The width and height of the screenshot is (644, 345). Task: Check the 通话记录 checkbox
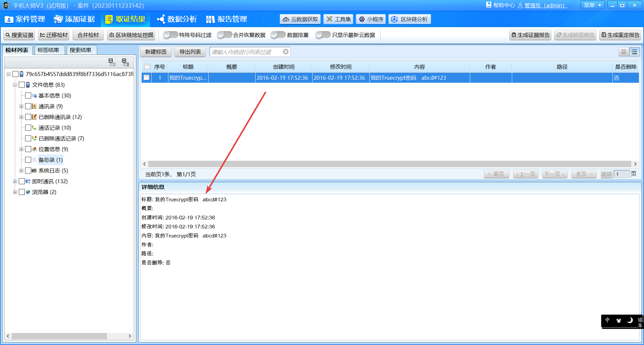click(28, 128)
